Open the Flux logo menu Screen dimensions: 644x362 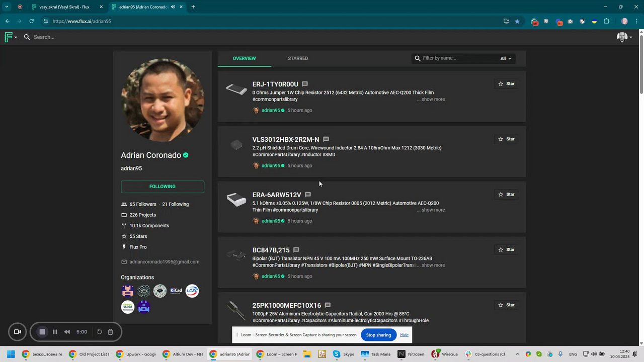point(11,37)
